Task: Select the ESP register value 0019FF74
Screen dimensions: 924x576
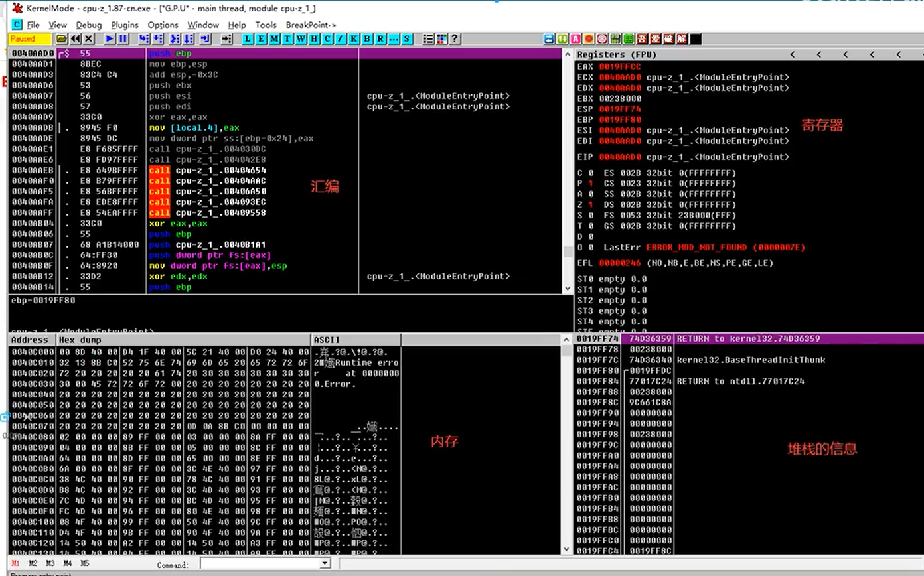Action: [x=619, y=109]
